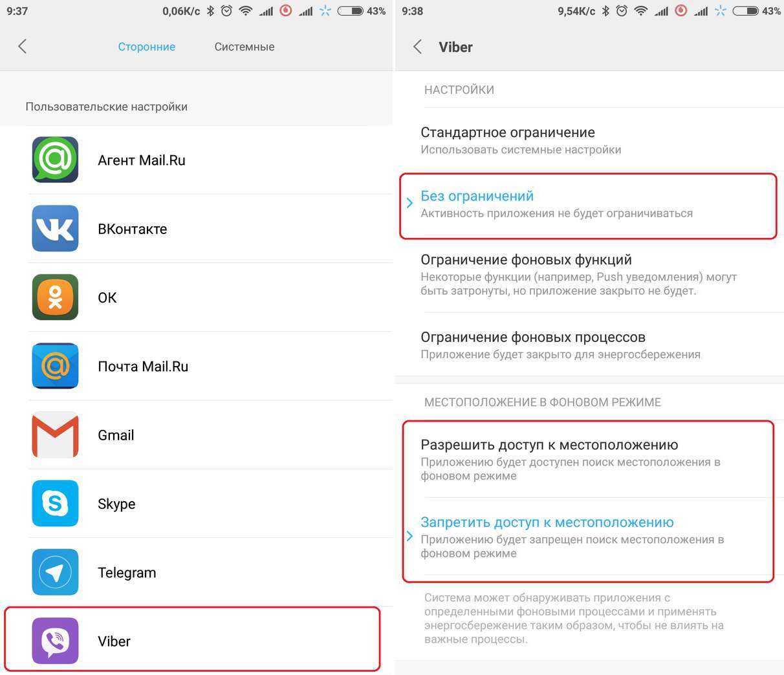Viewport: 784px width, 675px height.
Task: Tap the ВКонтакте app icon
Action: point(56,228)
